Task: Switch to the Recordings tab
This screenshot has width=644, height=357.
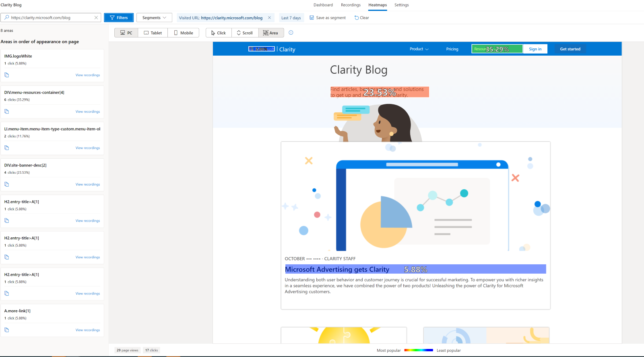Action: point(351,5)
